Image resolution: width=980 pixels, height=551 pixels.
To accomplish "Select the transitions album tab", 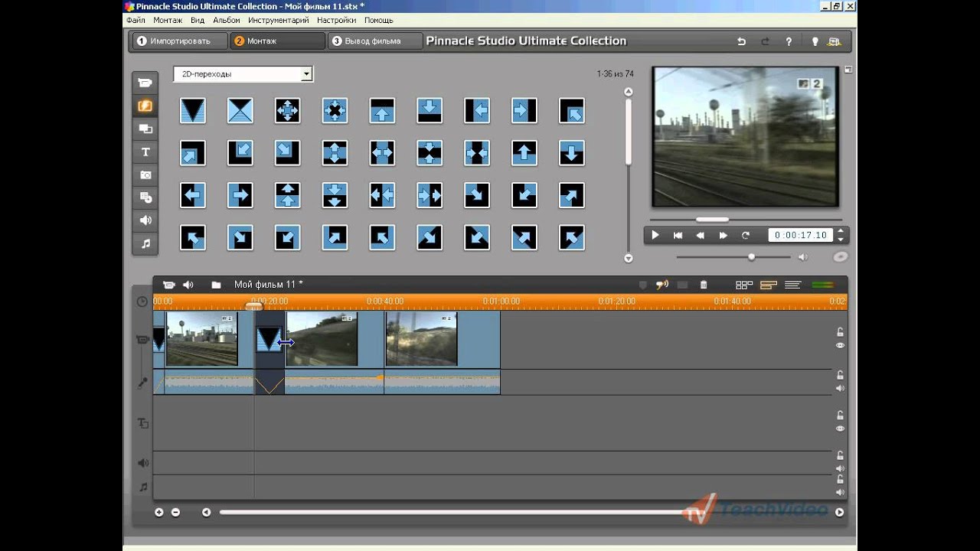I will pyautogui.click(x=145, y=106).
